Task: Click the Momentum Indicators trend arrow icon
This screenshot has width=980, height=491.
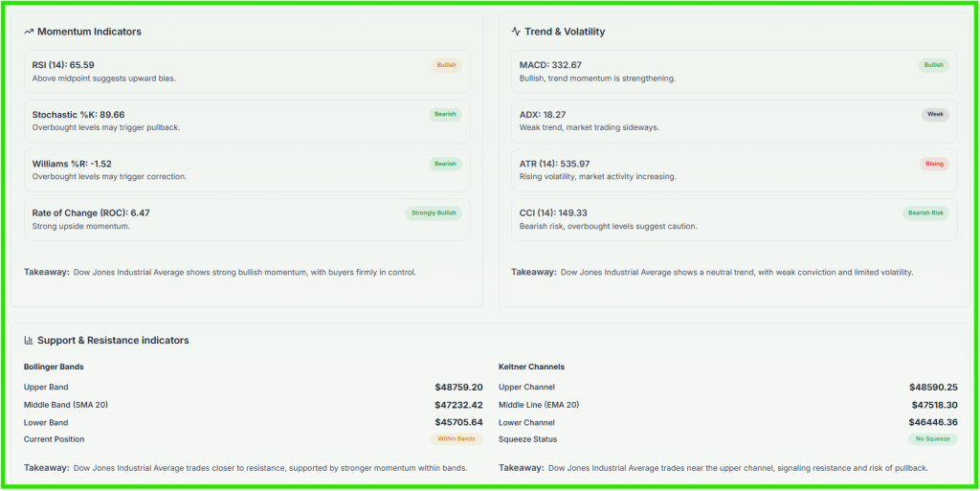Action: [x=29, y=32]
